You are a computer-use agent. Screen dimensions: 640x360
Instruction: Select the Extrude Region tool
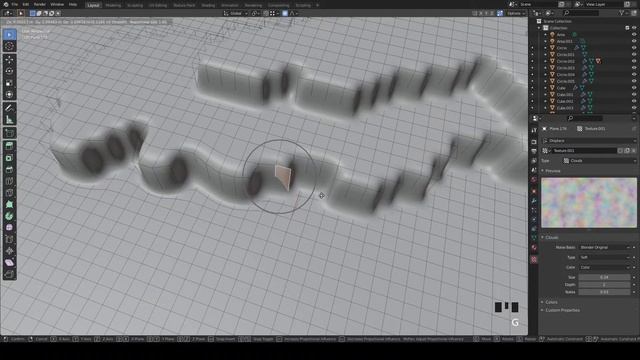(9, 146)
